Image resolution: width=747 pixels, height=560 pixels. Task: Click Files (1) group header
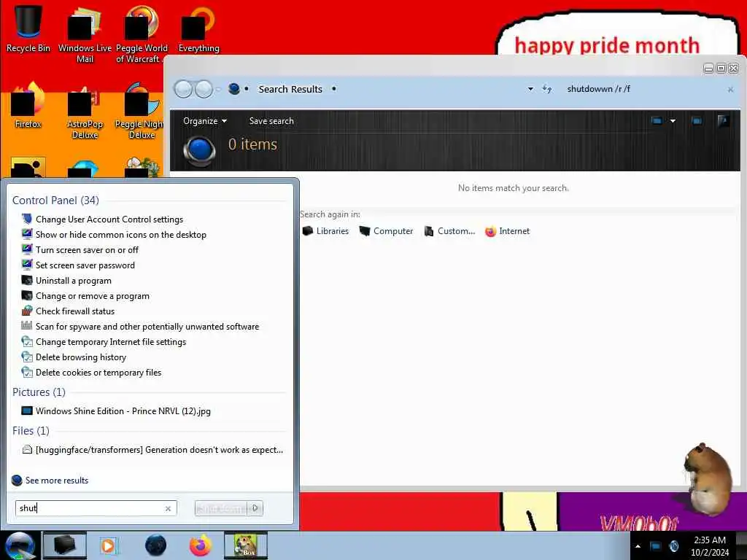click(x=31, y=430)
